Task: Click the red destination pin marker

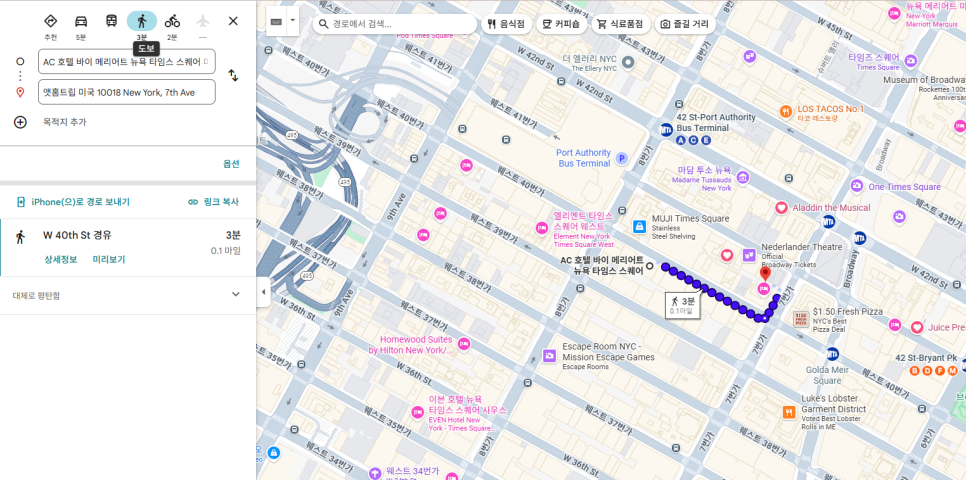Action: (x=765, y=274)
